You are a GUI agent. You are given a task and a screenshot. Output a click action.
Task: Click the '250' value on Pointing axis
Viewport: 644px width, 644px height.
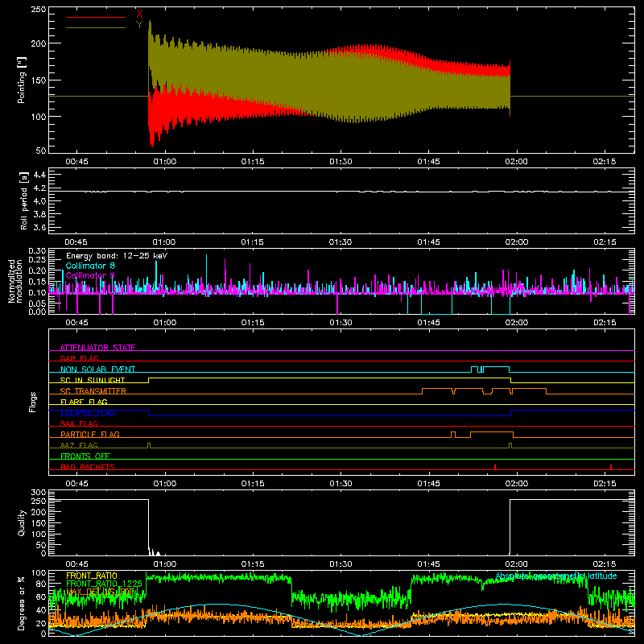tap(39, 10)
